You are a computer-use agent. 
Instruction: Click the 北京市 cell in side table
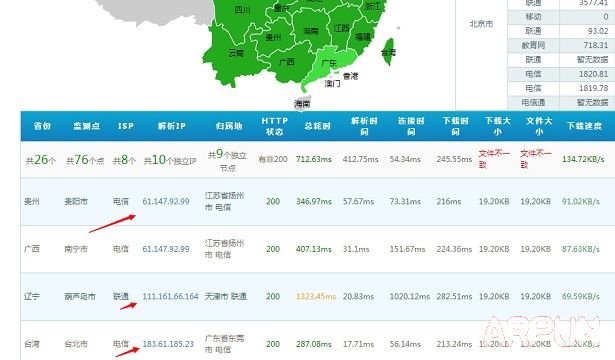coord(481,24)
